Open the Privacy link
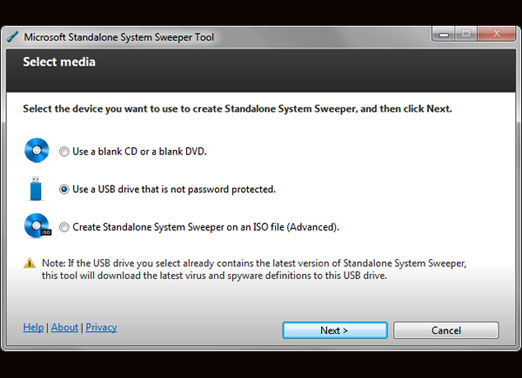 point(101,327)
